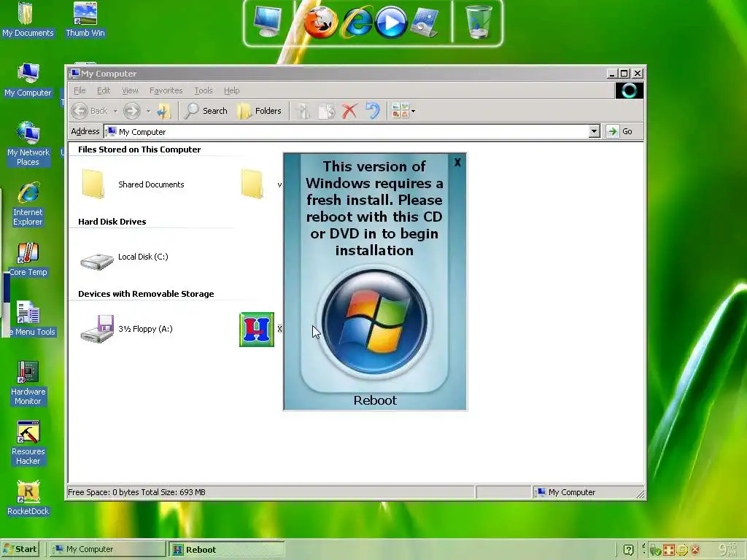Click the red grid tray icon
Viewport: 747px width, 560px height.
(669, 550)
